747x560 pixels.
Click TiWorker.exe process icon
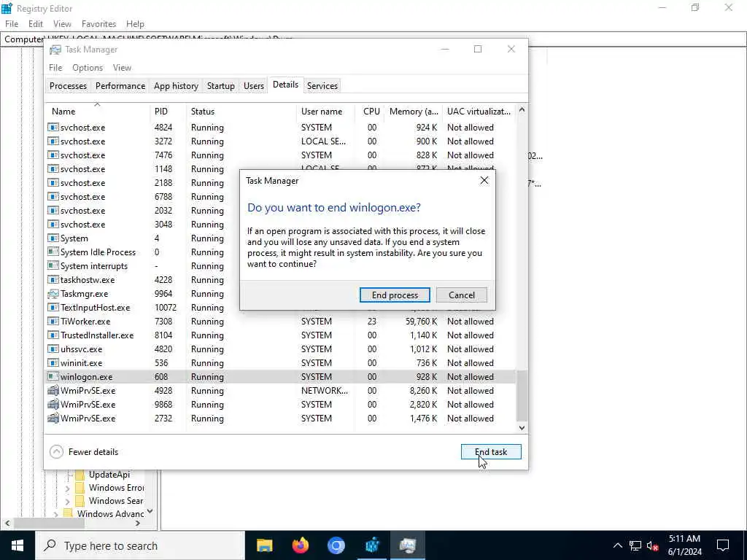click(x=53, y=322)
